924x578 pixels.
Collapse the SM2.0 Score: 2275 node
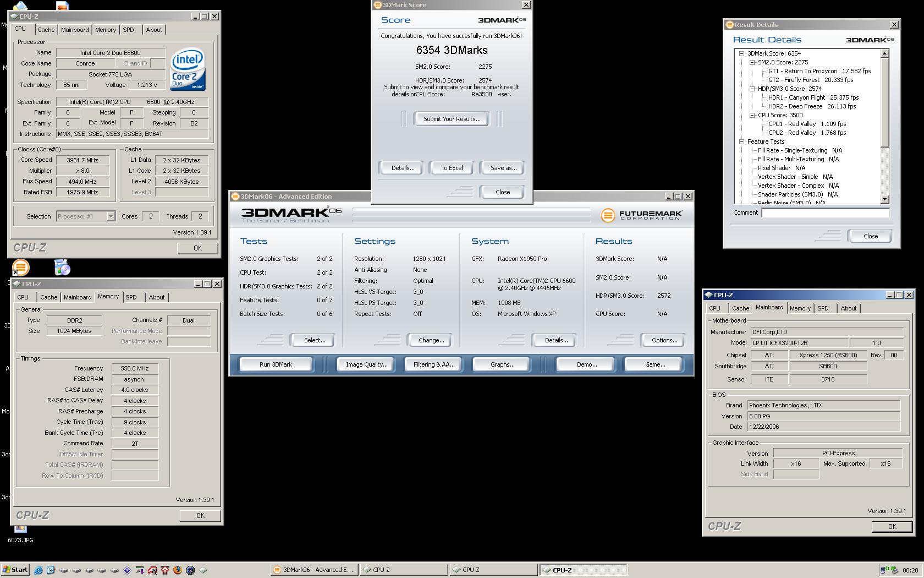752,62
